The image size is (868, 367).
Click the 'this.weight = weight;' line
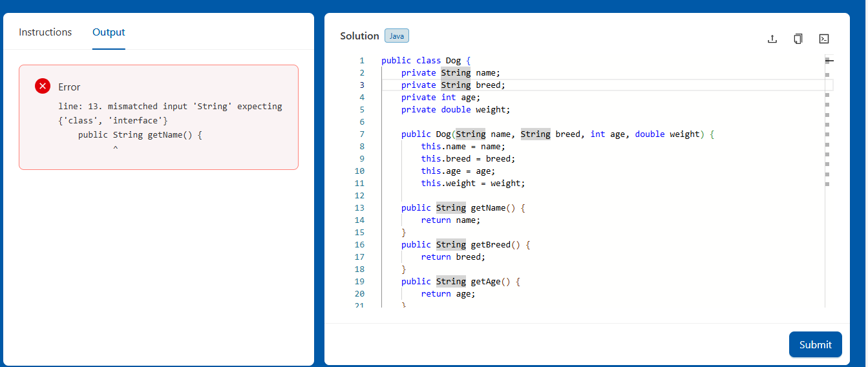473,183
